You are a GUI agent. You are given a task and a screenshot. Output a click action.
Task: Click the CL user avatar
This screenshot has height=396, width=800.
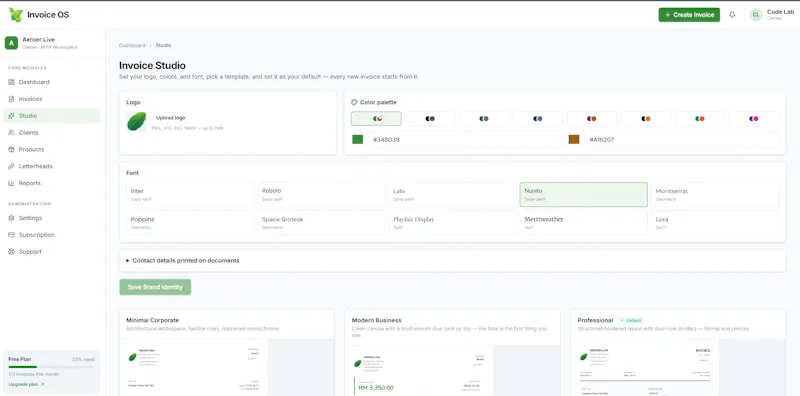tap(756, 15)
